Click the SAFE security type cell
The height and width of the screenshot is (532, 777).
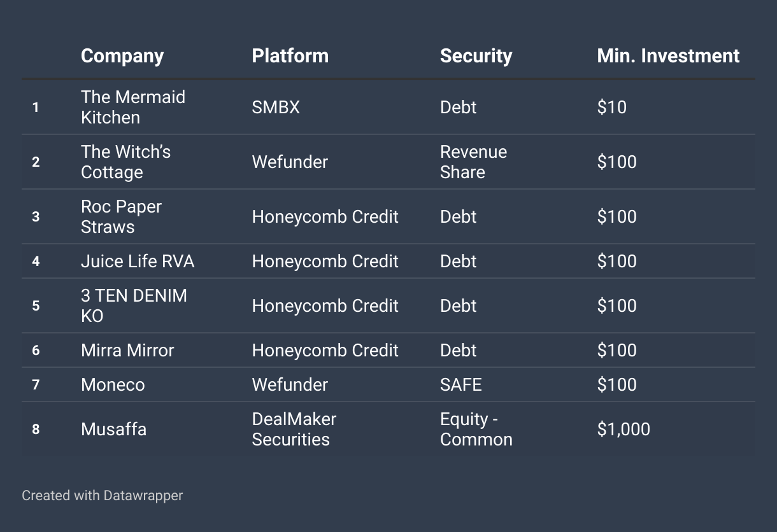(x=461, y=384)
